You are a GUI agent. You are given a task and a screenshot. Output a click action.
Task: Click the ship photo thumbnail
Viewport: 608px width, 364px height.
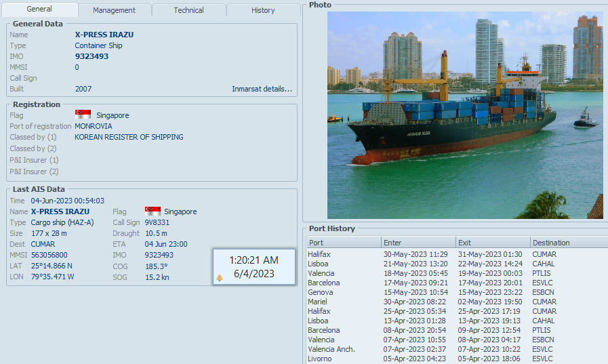[x=465, y=115]
